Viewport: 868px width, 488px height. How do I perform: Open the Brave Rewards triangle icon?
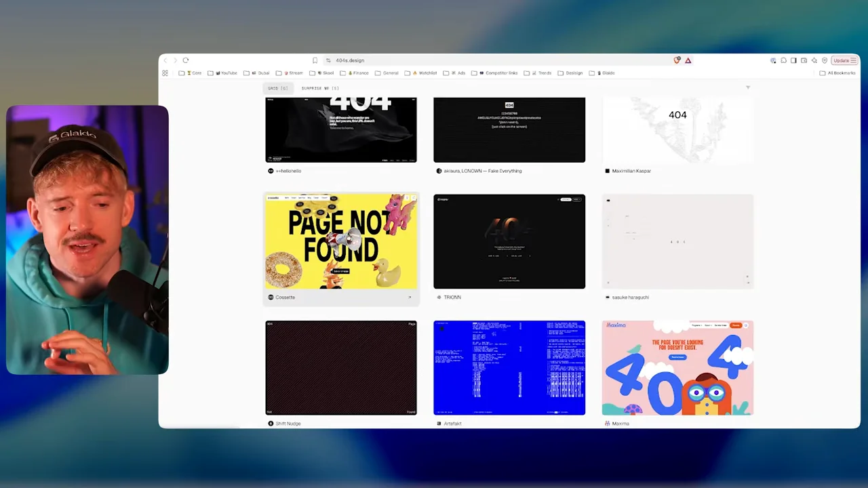[x=688, y=60]
